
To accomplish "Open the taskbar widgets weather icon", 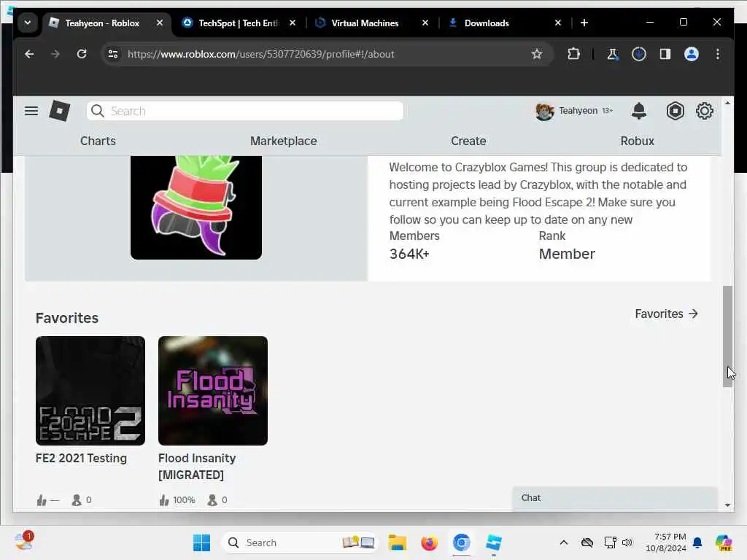I will [24, 542].
